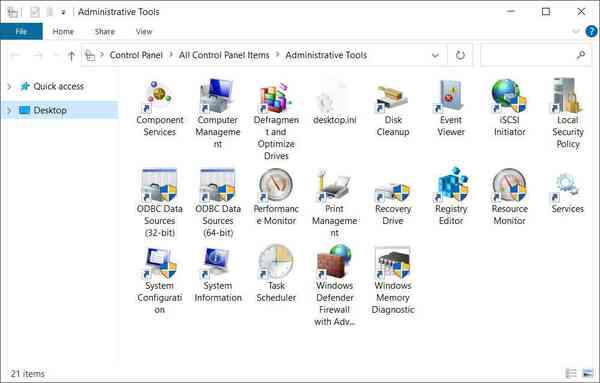The width and height of the screenshot is (600, 383).
Task: Expand the ribbon with chevron
Action: [x=576, y=31]
